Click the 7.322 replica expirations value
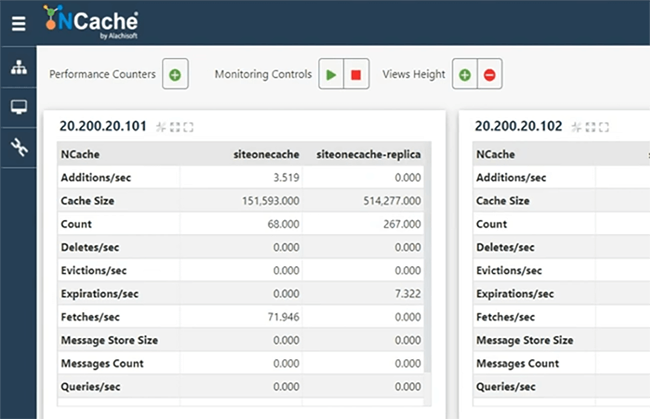Viewport: 650px width, 419px height. click(408, 293)
